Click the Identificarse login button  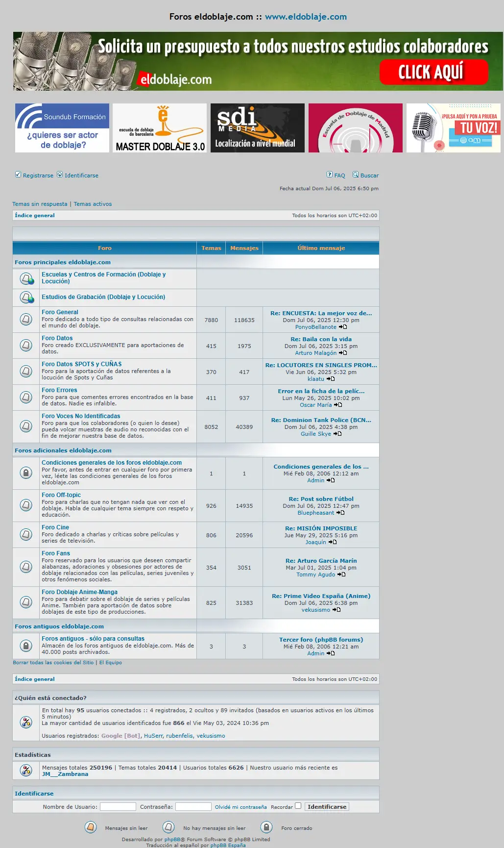pos(327,807)
